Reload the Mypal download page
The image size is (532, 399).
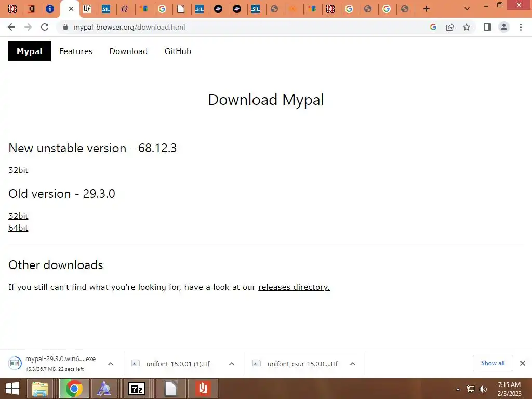click(45, 27)
